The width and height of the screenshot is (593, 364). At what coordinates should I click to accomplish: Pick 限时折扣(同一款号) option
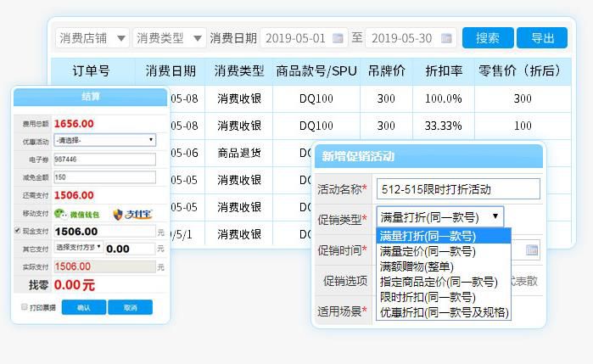pyautogui.click(x=444, y=297)
